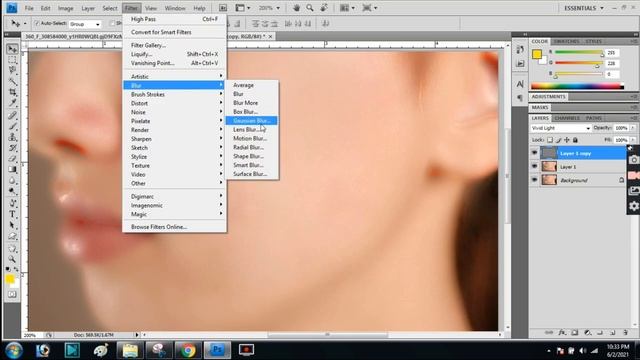Image resolution: width=640 pixels, height=360 pixels.
Task: Open the History panel icon in the dock
Action: 520,50
